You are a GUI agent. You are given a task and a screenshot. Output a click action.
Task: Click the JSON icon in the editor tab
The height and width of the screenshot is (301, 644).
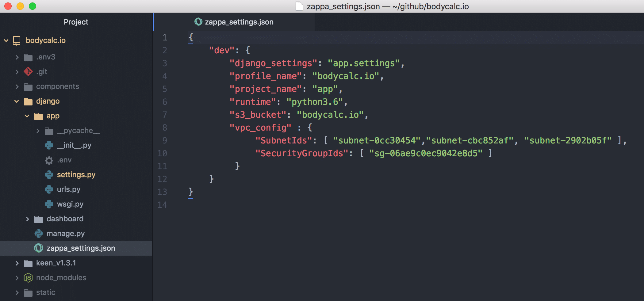[198, 22]
